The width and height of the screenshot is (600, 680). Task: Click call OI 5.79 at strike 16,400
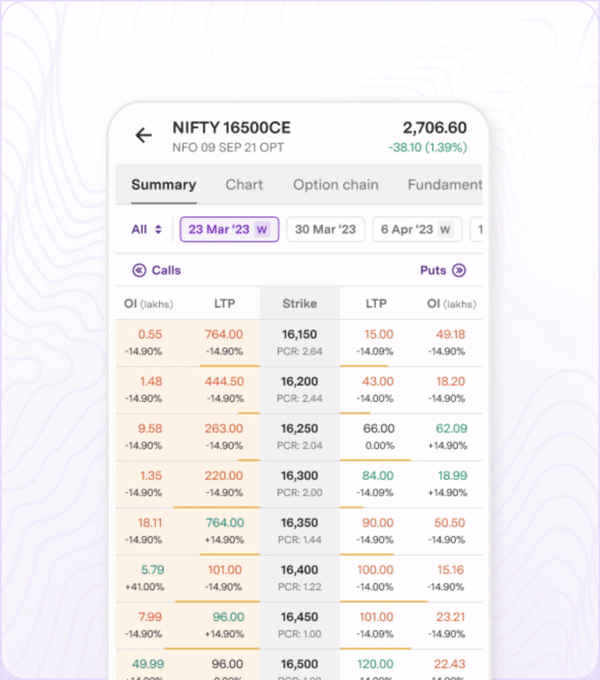tap(151, 570)
